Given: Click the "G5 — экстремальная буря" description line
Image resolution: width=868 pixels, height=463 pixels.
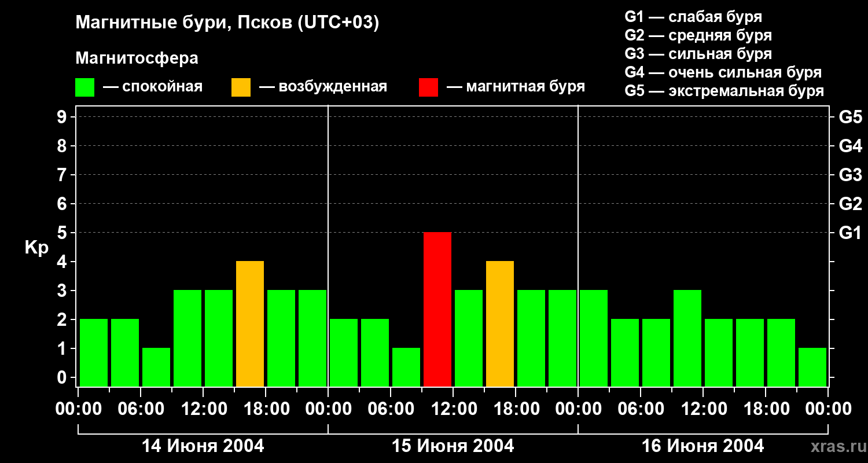Looking at the screenshot, I should 724,91.
